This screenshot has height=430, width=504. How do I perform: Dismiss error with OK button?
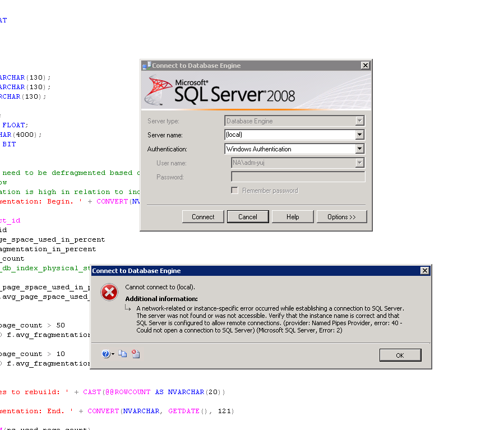[x=400, y=355]
